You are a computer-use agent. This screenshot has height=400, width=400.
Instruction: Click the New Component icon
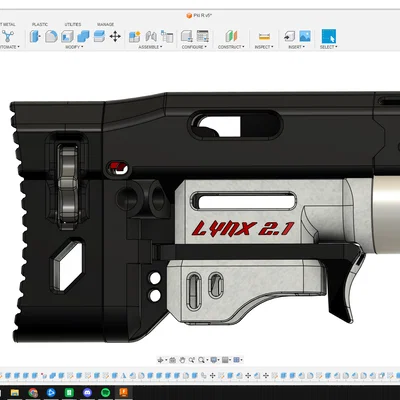click(135, 36)
